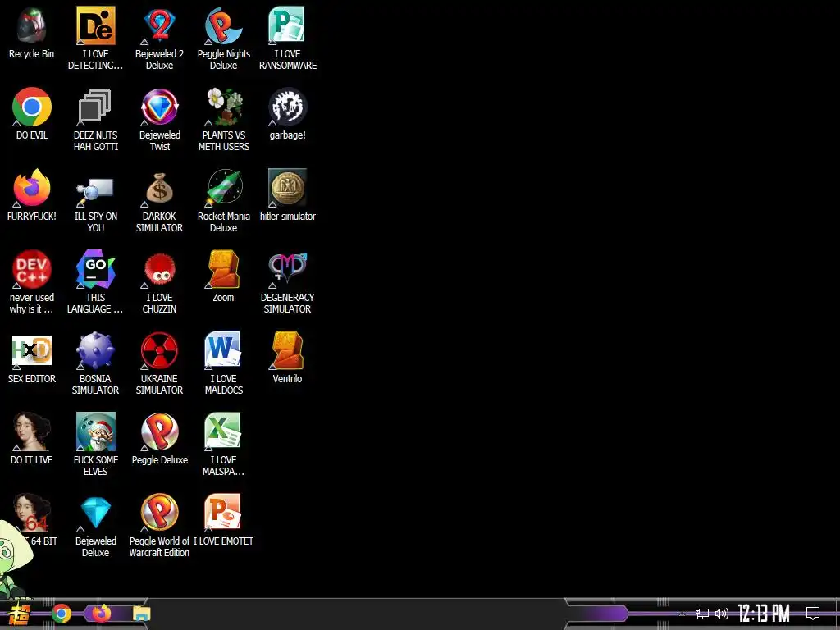840x630 pixels.
Task: Launch Chrome from the taskbar
Action: tap(61, 614)
